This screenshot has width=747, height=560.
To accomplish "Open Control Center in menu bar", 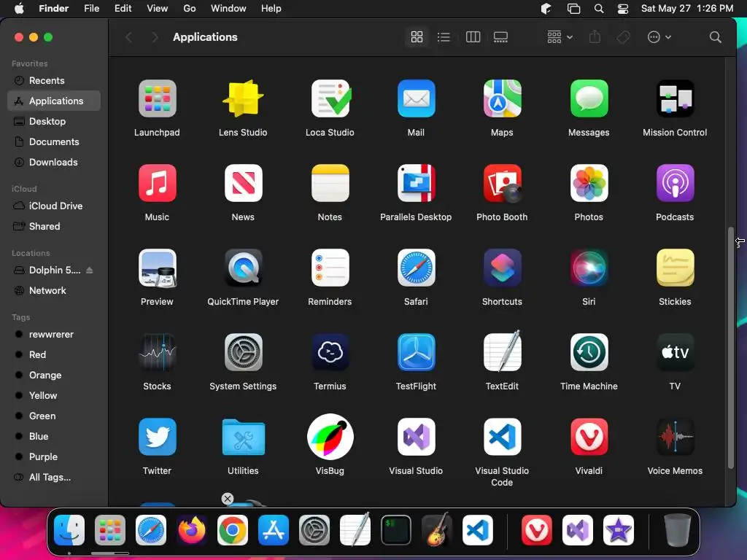I will 623,9.
